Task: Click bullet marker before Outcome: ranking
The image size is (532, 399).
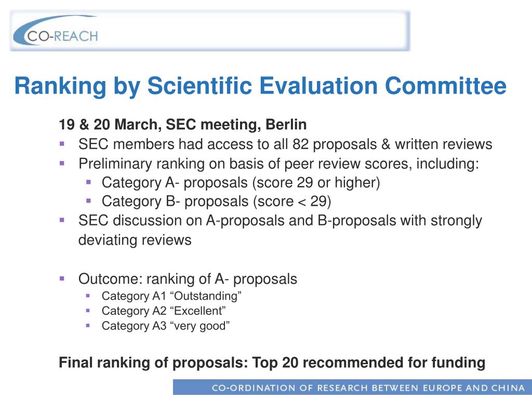Action: [62, 279]
